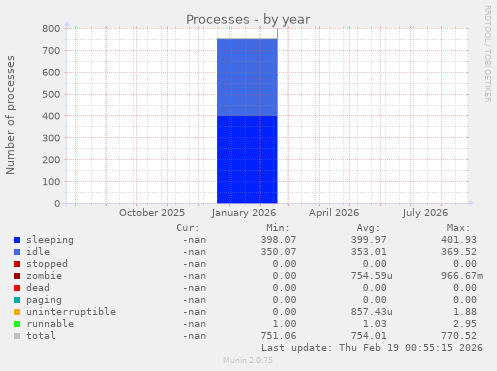Click the runnable min value 1.00
The width and height of the screenshot is (497, 371).
(x=284, y=324)
